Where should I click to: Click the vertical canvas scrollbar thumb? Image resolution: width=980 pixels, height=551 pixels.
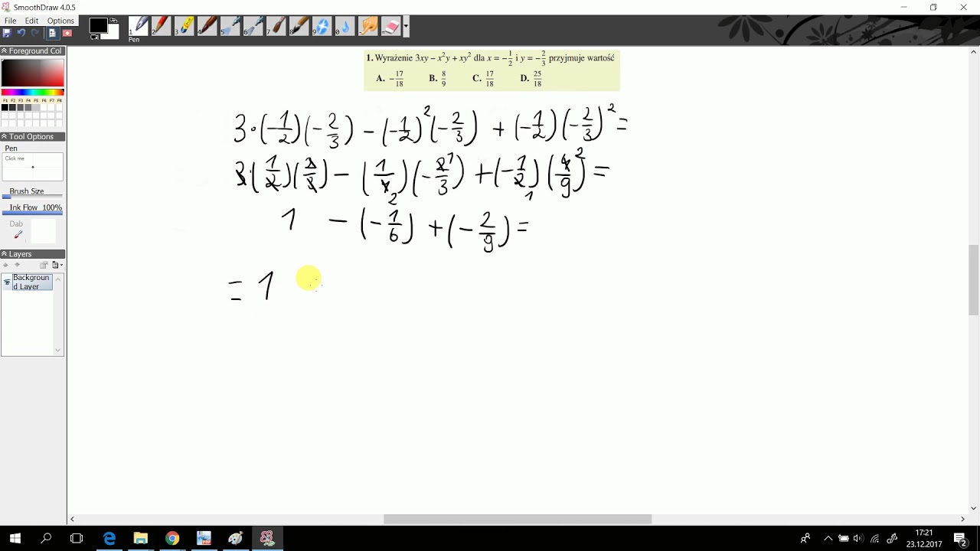pos(974,279)
